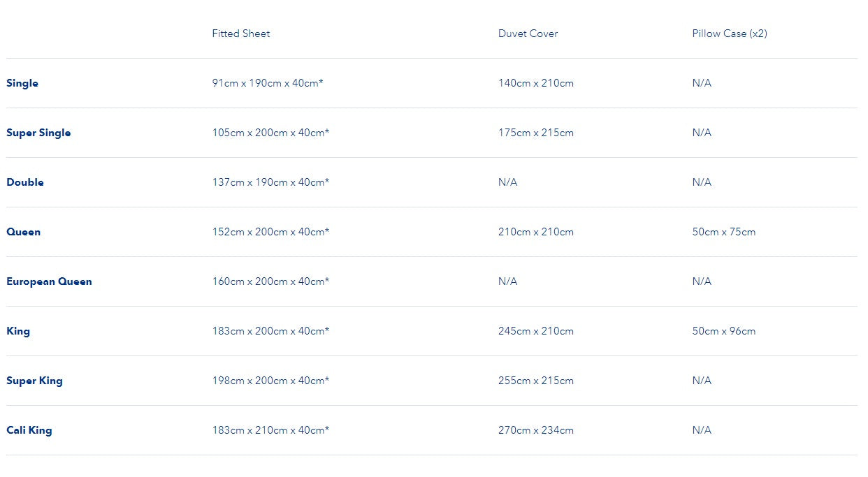Select the European Queen row label
Image resolution: width=868 pixels, height=477 pixels.
(49, 281)
